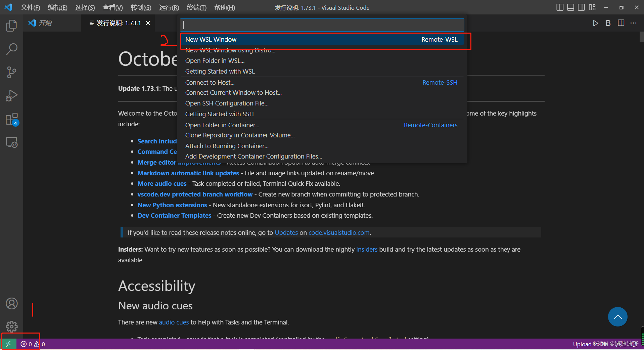Click the bold B icon in editor toolbar

[x=608, y=23]
